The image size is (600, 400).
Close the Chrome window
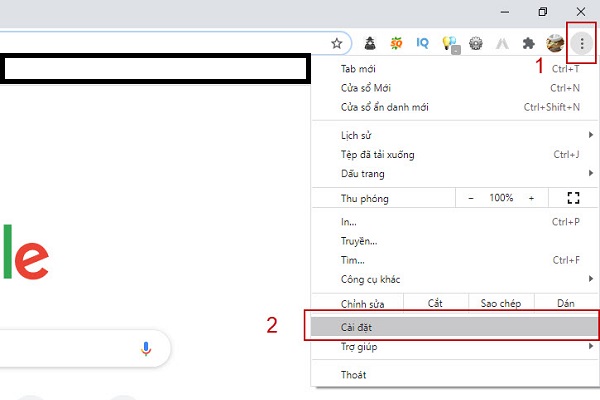pyautogui.click(x=580, y=12)
